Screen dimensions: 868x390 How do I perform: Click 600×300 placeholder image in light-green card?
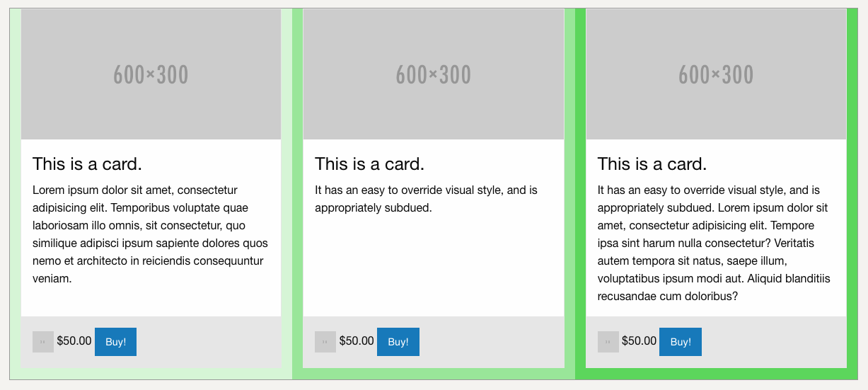151,74
